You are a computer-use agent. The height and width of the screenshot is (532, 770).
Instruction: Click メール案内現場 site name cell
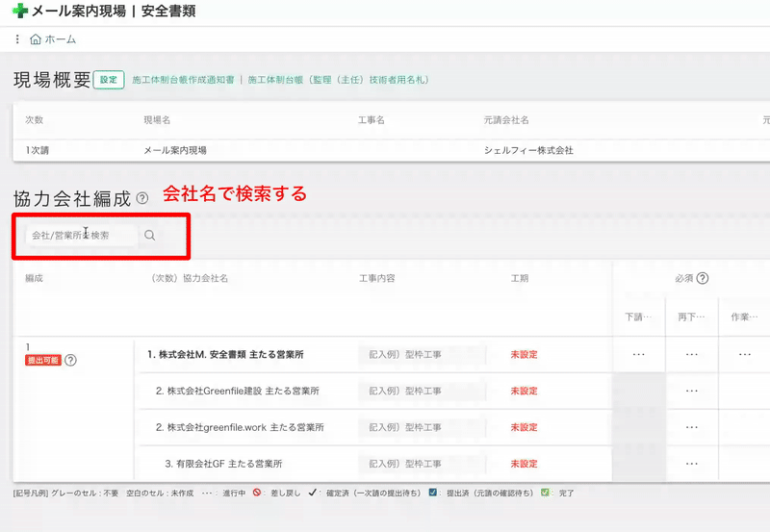coord(175,150)
